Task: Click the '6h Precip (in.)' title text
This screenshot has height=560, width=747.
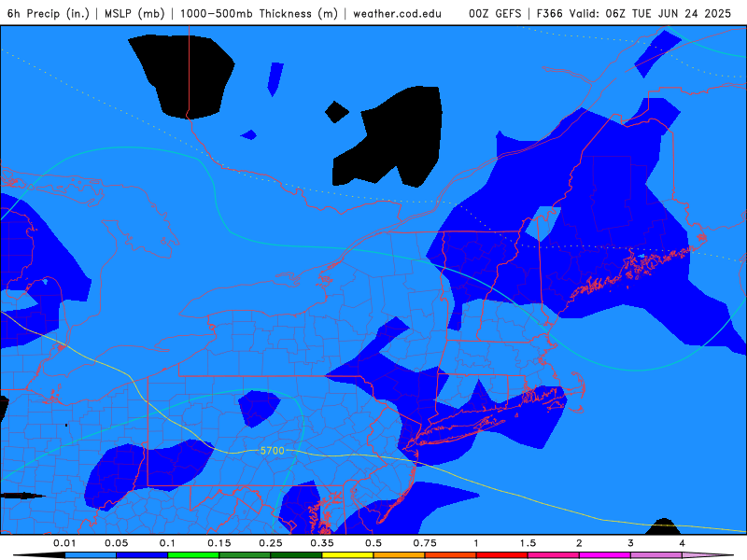Action: (x=49, y=13)
